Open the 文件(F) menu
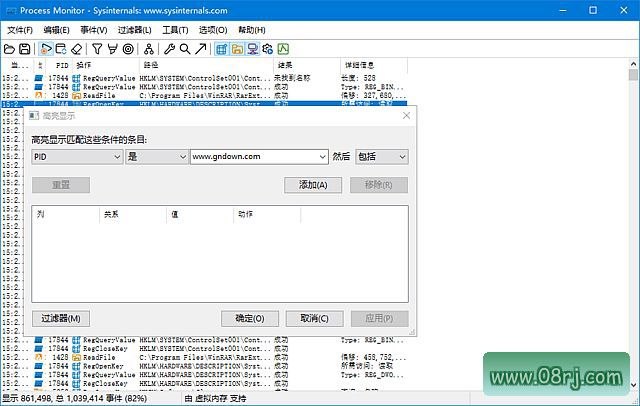640x406 pixels. click(20, 30)
